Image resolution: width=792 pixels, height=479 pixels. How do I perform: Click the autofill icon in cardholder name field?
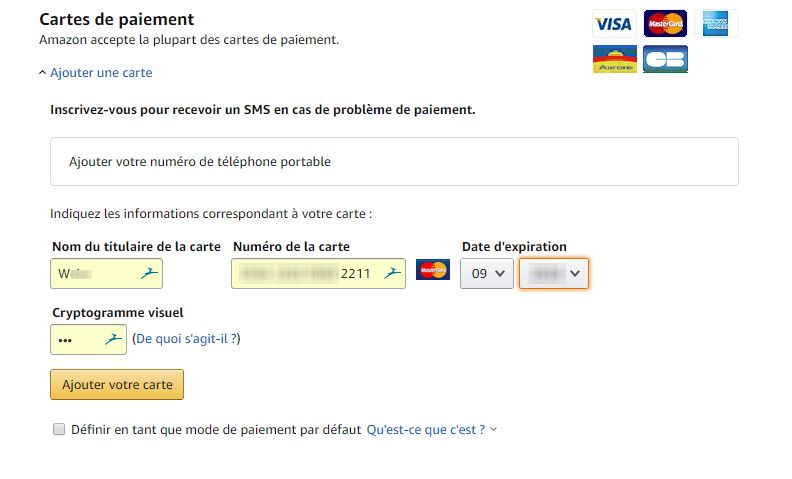pos(148,273)
